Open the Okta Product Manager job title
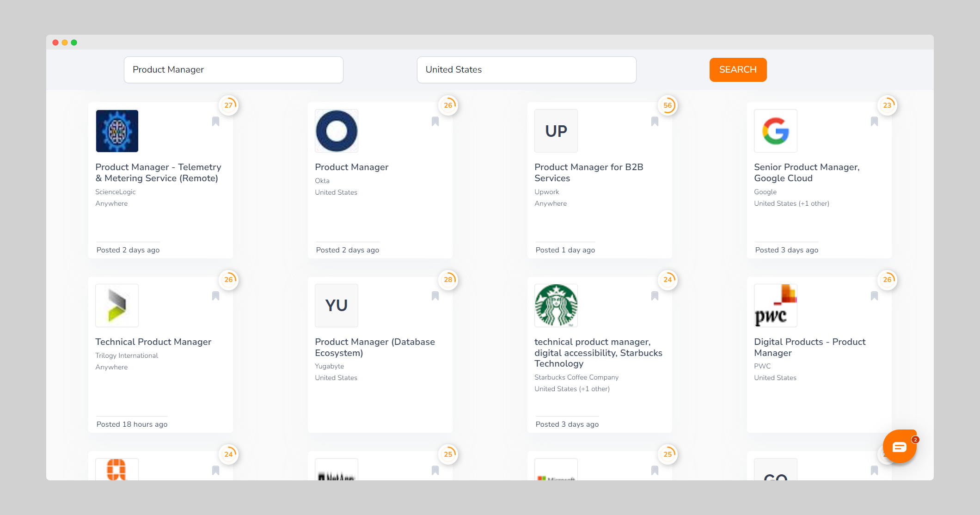 352,167
